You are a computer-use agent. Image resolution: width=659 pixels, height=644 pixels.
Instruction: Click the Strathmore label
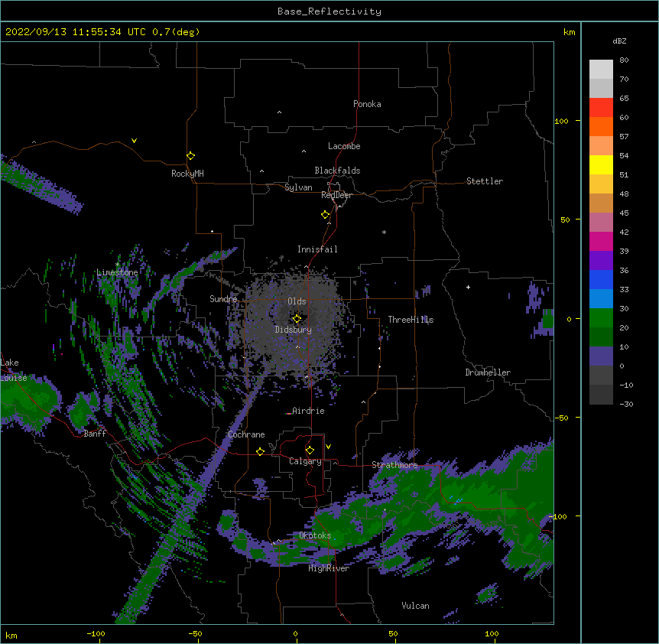pyautogui.click(x=394, y=465)
